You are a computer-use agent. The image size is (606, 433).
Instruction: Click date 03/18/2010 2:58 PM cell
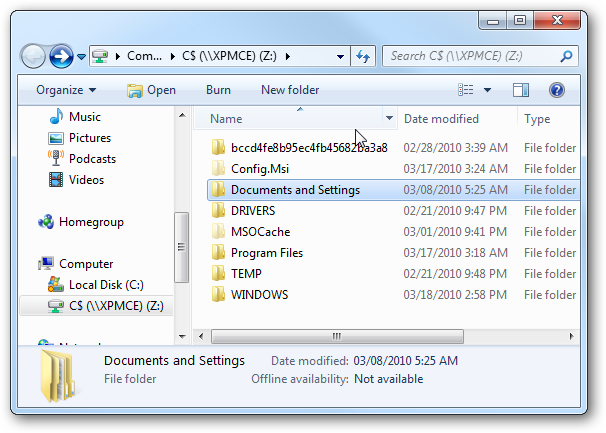point(455,295)
